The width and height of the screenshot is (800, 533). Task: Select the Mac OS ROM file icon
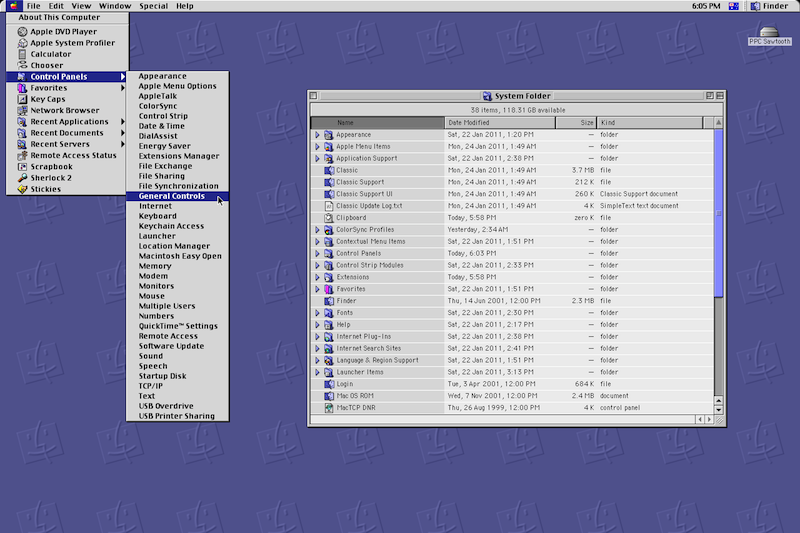tap(329, 396)
